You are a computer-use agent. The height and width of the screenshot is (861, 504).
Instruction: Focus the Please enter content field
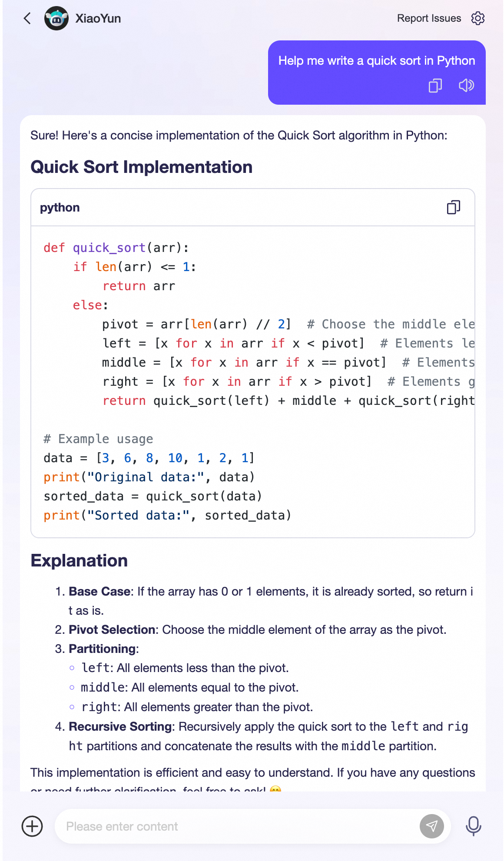237,826
